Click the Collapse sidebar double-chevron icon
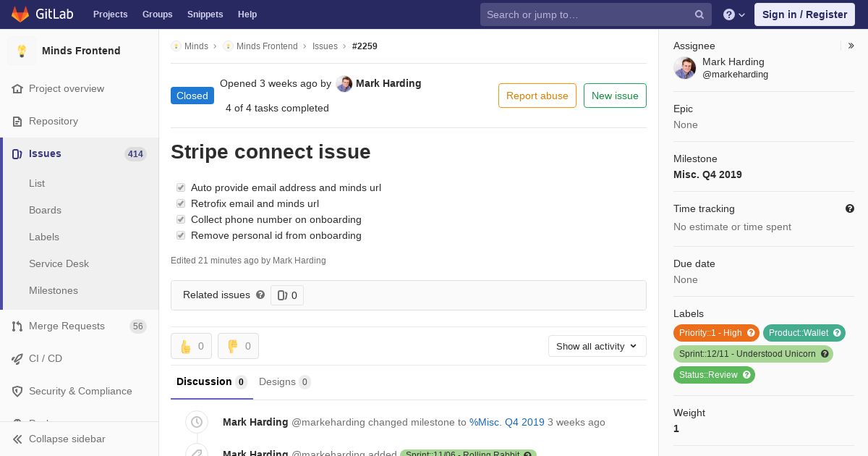 (17, 439)
